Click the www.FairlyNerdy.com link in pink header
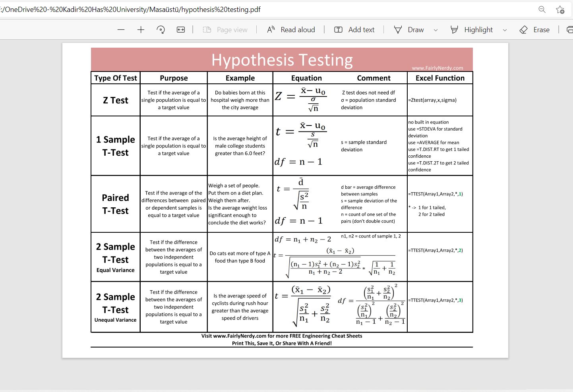This screenshot has width=573, height=392. 437,68
